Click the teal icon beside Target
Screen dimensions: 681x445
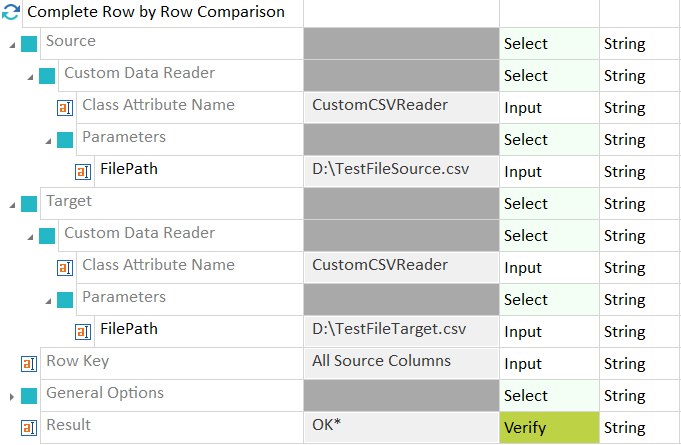click(29, 204)
